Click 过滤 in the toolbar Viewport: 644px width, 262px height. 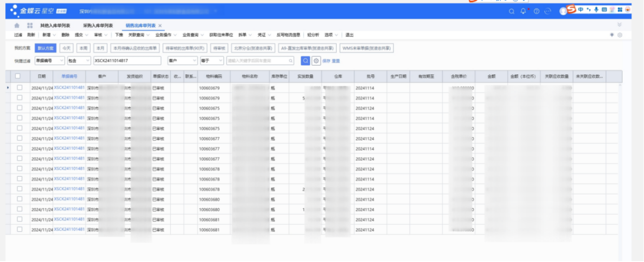click(18, 35)
